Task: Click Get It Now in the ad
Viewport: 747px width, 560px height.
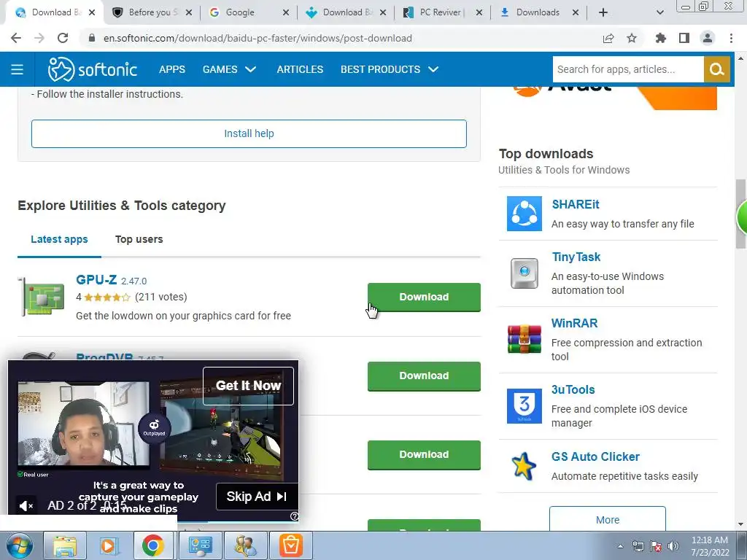Action: [x=248, y=386]
